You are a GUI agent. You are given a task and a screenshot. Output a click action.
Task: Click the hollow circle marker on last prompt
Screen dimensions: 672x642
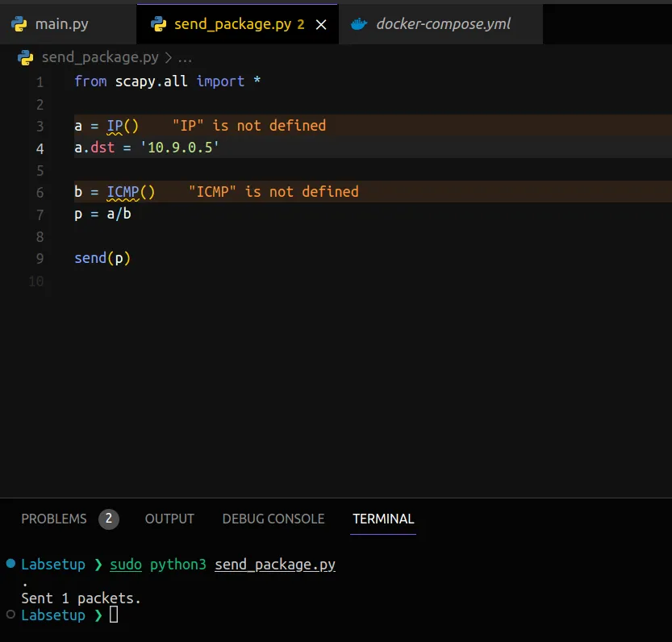tap(10, 615)
